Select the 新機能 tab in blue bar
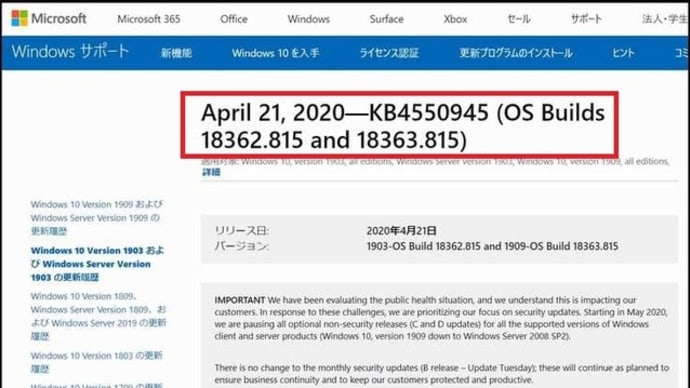 click(176, 53)
